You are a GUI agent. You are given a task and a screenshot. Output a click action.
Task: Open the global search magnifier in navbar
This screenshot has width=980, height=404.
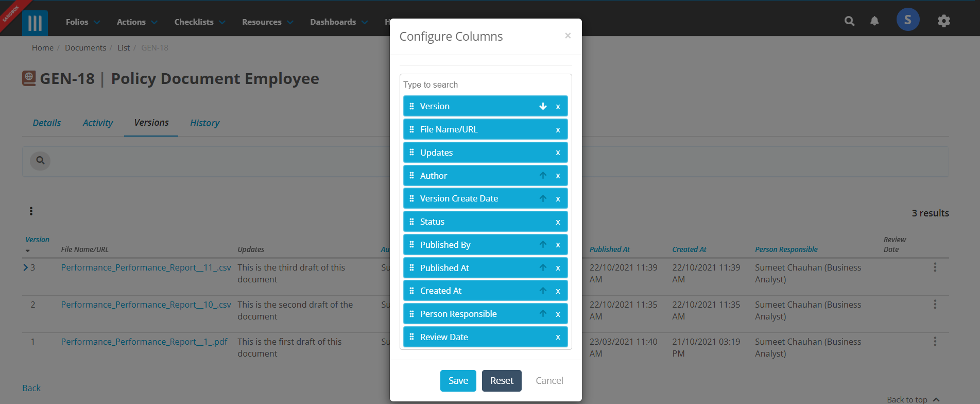[850, 21]
